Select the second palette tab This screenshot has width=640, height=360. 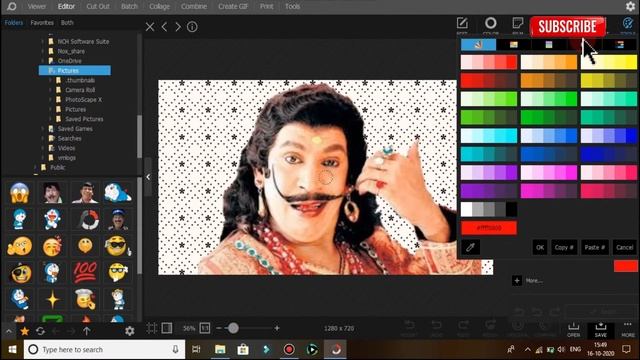[513, 44]
